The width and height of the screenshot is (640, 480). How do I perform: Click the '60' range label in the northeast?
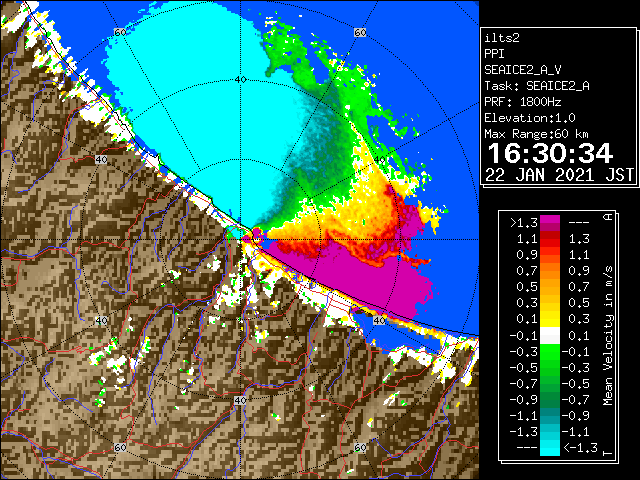360,32
